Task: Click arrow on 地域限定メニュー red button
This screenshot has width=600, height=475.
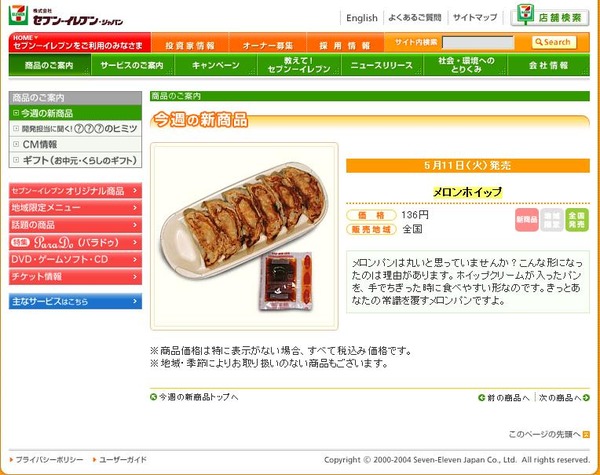Action: click(x=135, y=207)
